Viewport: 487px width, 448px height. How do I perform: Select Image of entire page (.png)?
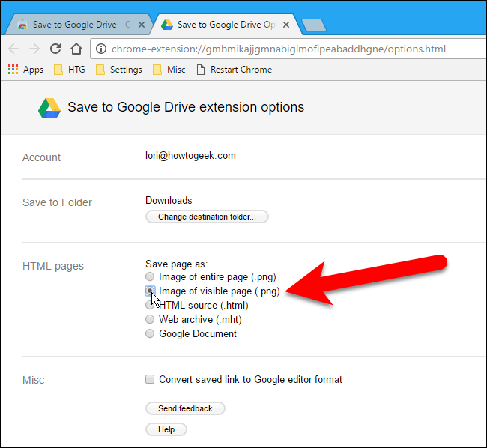[151, 277]
